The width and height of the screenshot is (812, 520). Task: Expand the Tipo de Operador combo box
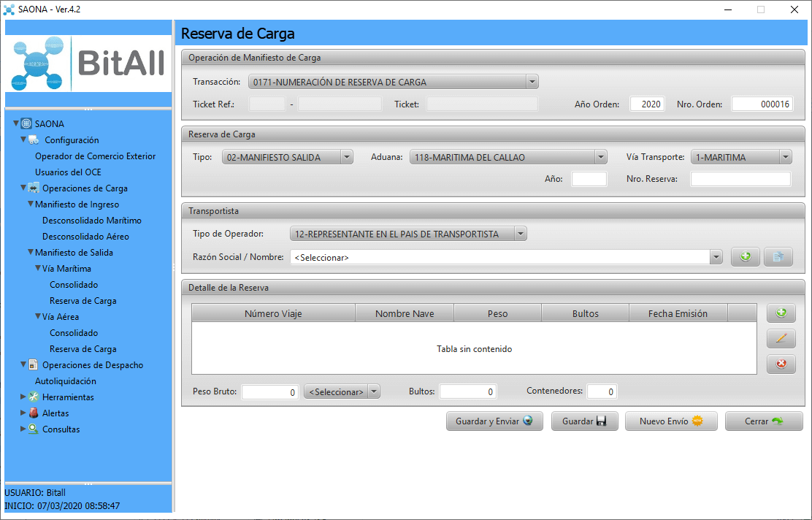[x=520, y=234]
